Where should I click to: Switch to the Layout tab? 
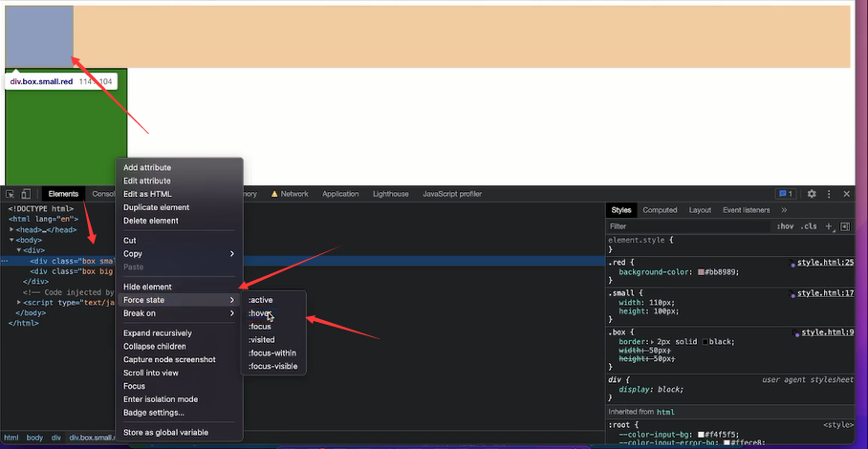click(x=700, y=210)
